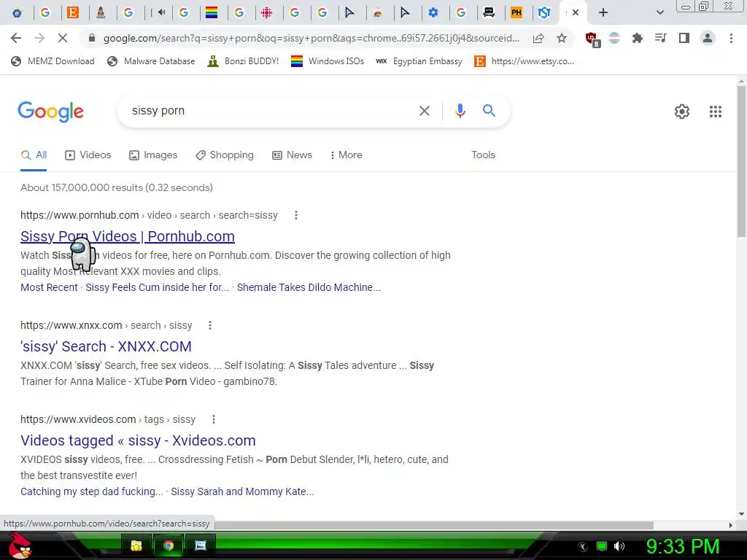Switch to the red circular icon tab
747x560 pixels.
click(x=267, y=12)
